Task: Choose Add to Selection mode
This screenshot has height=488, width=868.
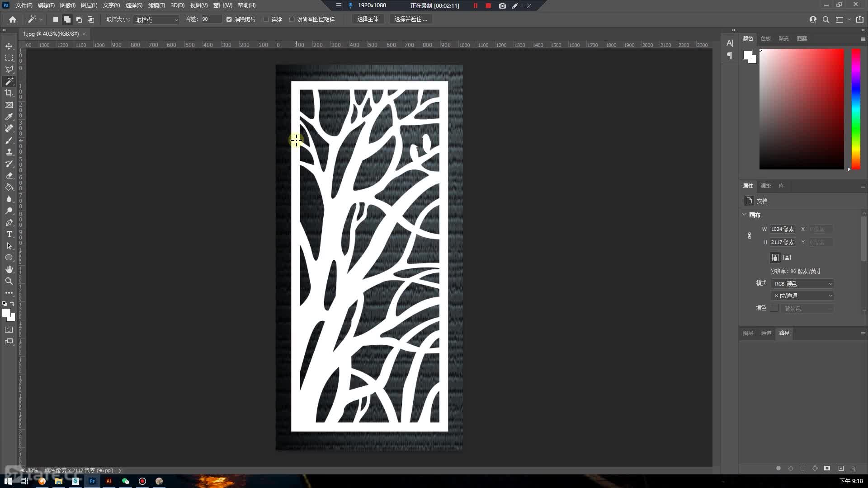Action: [67, 19]
